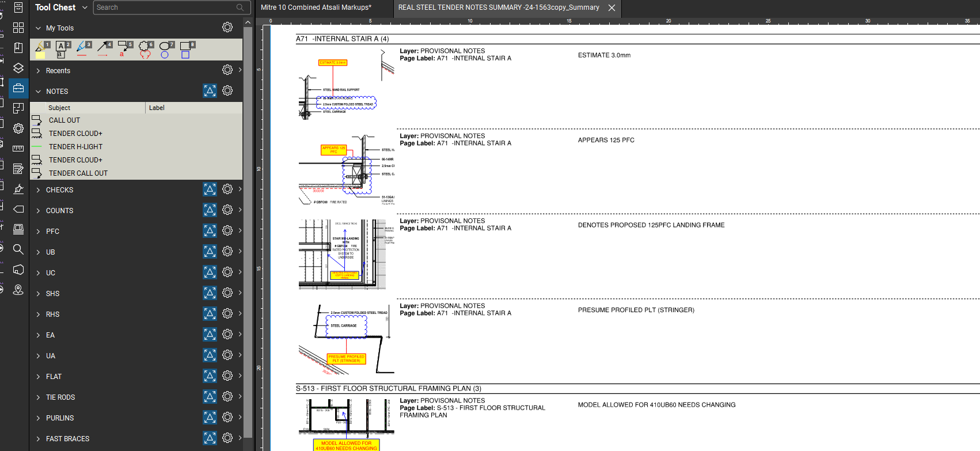Open the Spaces panel icon
This screenshot has width=980, height=451.
click(18, 108)
